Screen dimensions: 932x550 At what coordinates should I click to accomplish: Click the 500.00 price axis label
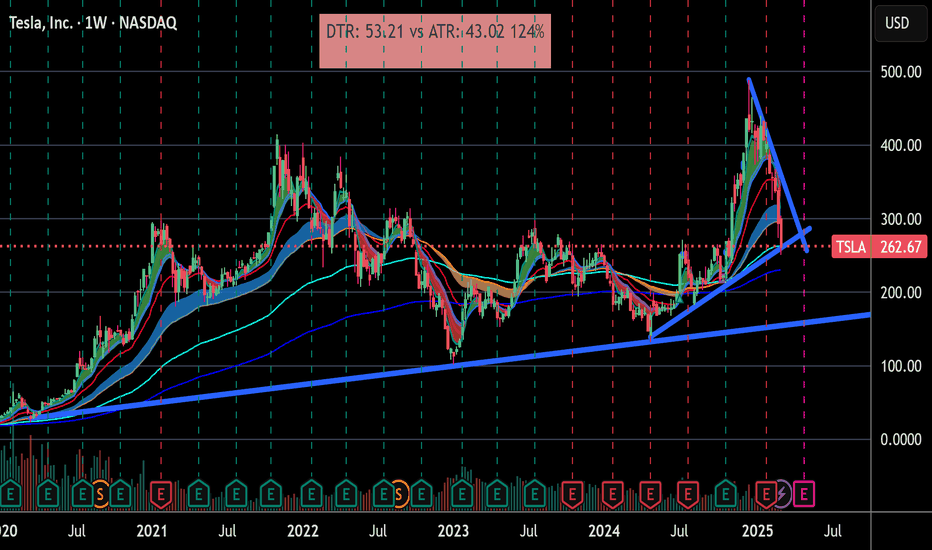(x=901, y=73)
